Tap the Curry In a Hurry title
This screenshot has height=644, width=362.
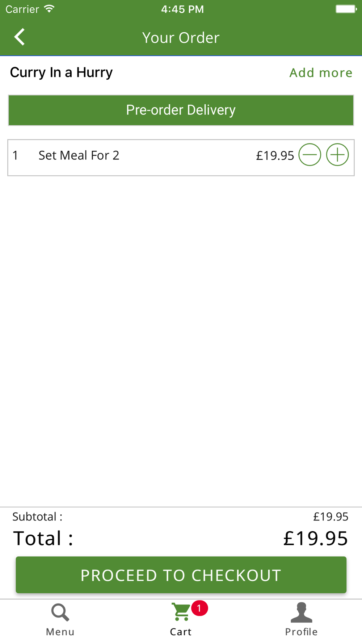(61, 72)
